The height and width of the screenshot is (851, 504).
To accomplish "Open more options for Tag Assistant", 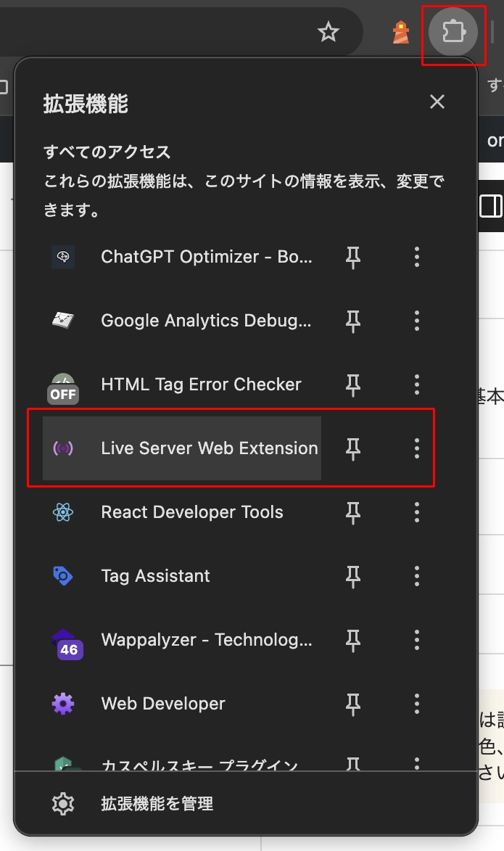I will 416,576.
